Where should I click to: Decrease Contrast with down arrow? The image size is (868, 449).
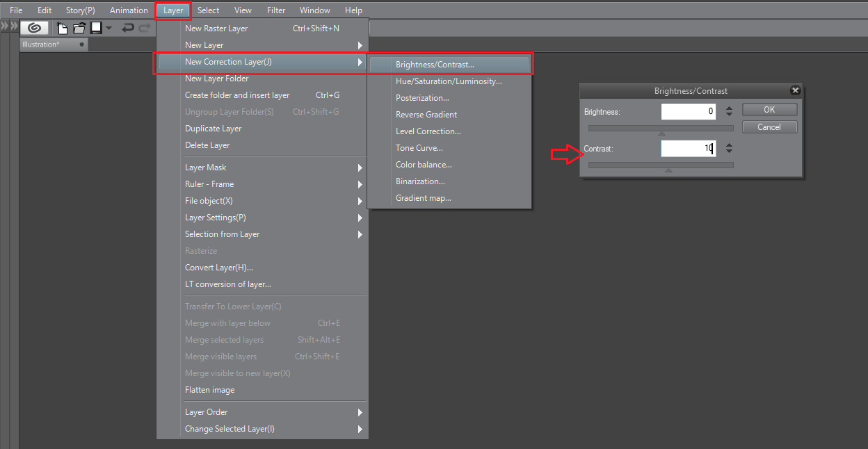[729, 152]
